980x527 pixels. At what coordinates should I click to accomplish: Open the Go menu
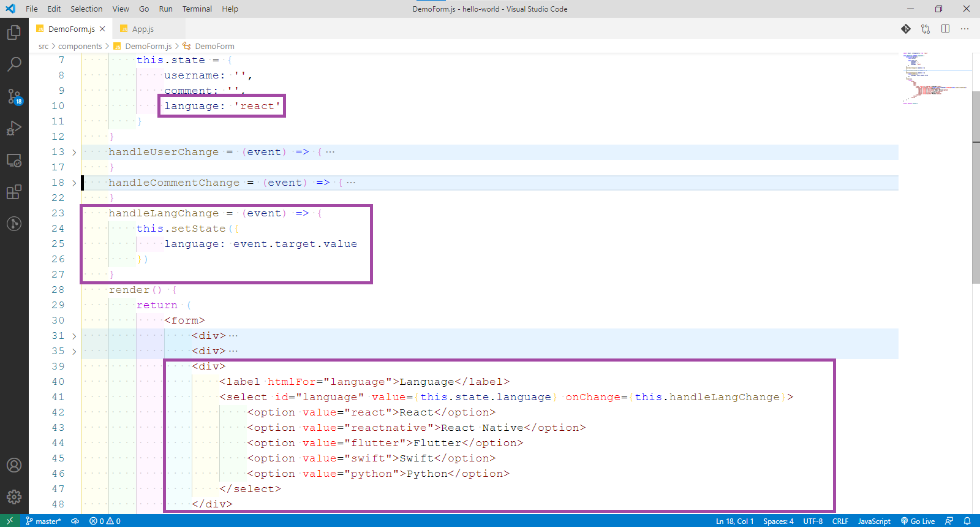tap(144, 9)
